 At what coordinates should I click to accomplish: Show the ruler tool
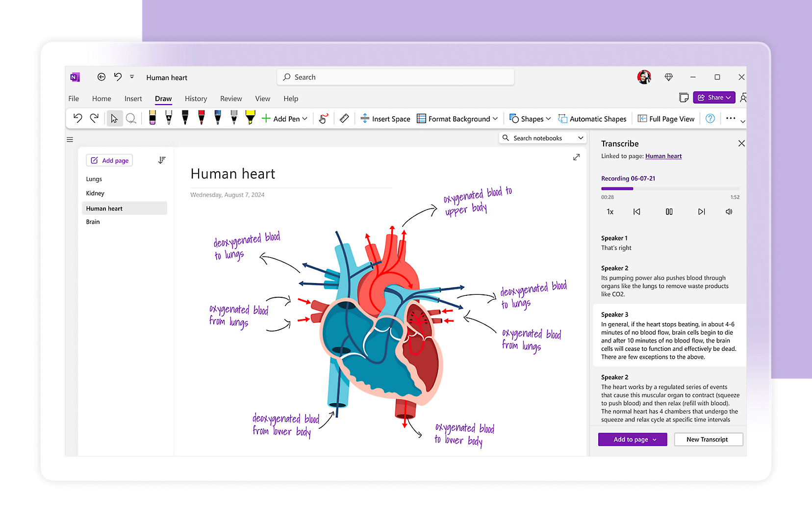click(344, 118)
